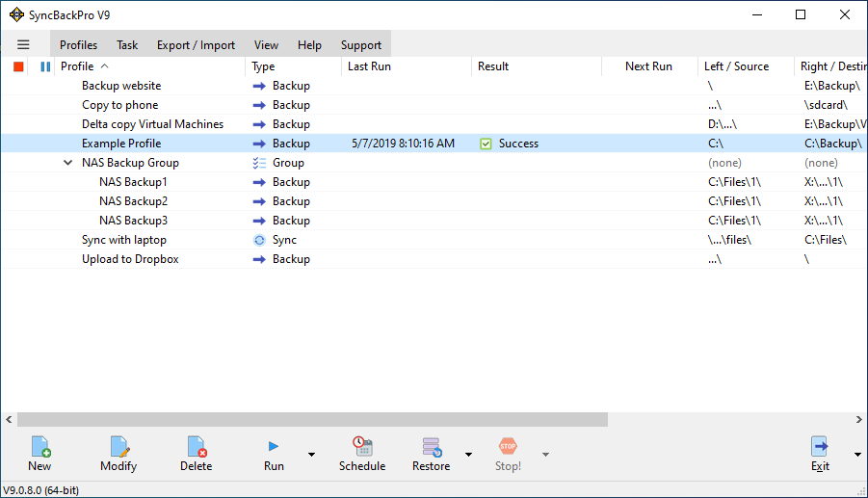Open the hamburger main menu
The height and width of the screenshot is (498, 868).
pos(23,45)
